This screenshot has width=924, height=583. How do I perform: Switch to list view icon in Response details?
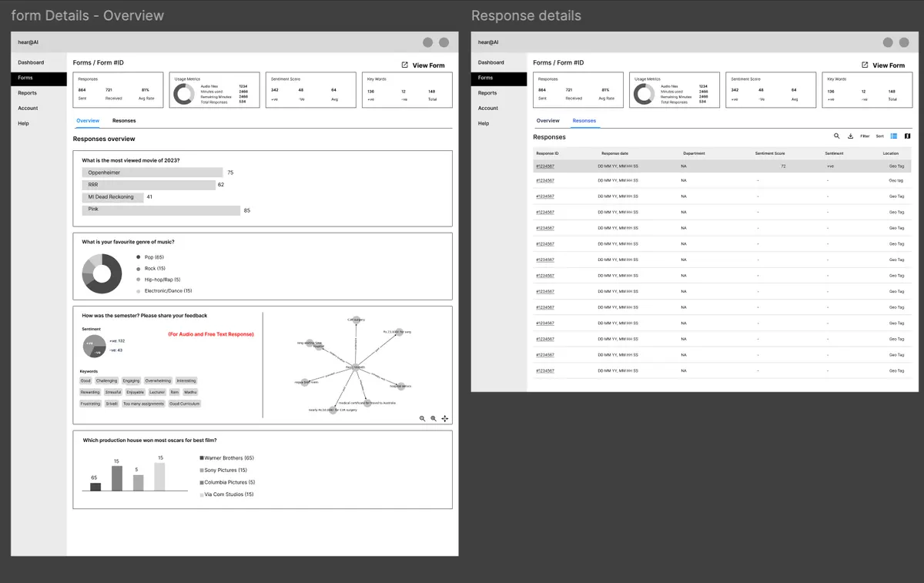coord(894,136)
